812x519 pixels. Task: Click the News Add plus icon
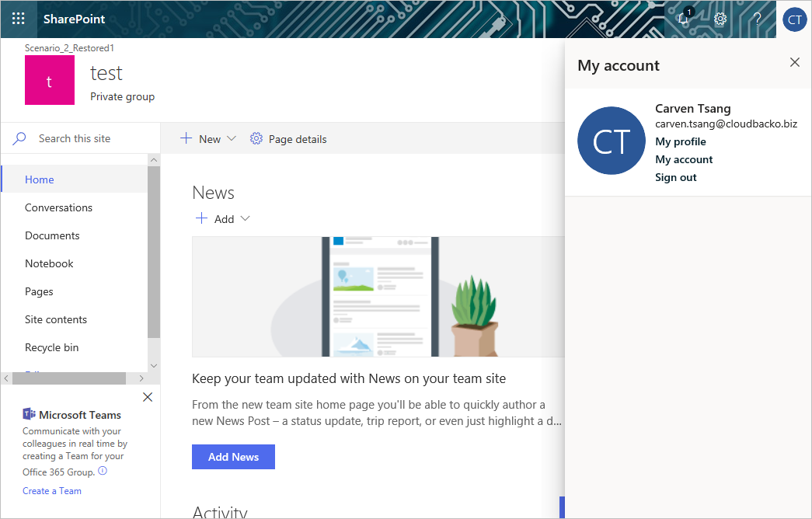(201, 218)
